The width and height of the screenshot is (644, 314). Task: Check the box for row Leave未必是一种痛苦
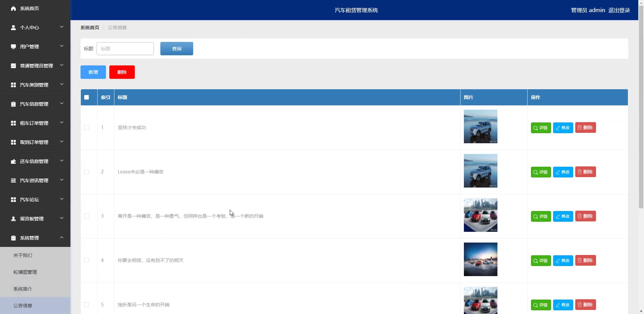87,172
